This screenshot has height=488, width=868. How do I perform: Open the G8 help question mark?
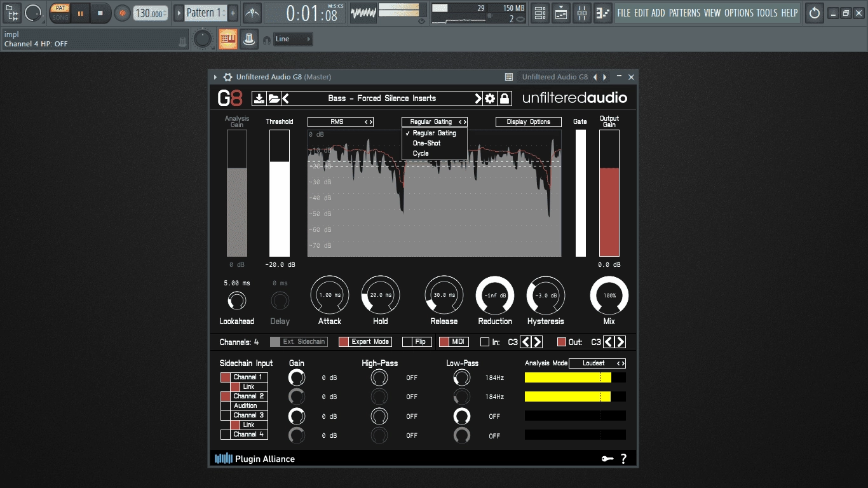(x=623, y=459)
